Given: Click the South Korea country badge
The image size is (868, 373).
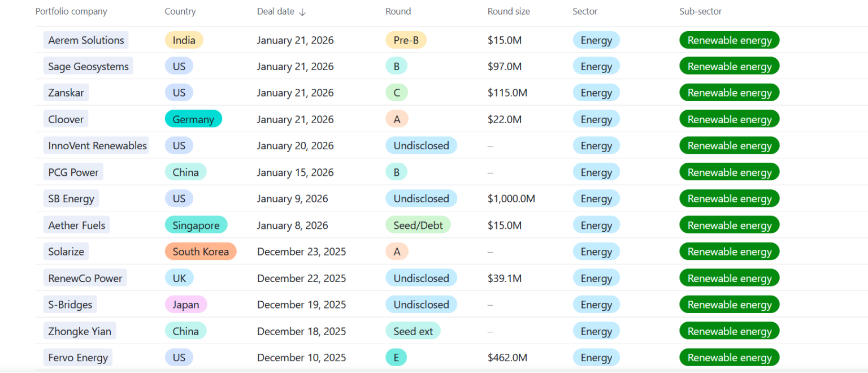Looking at the screenshot, I should [x=201, y=251].
